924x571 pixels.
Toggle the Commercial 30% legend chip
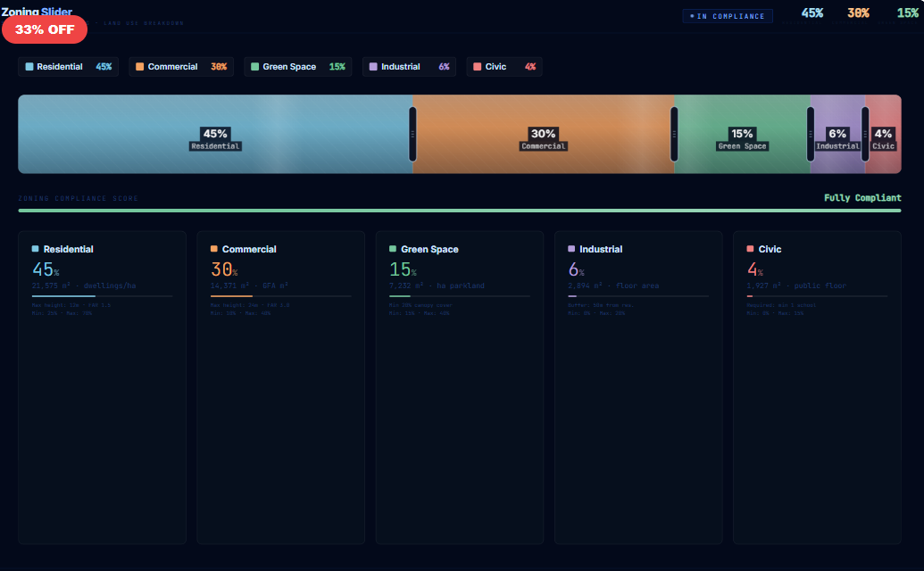[x=181, y=66]
